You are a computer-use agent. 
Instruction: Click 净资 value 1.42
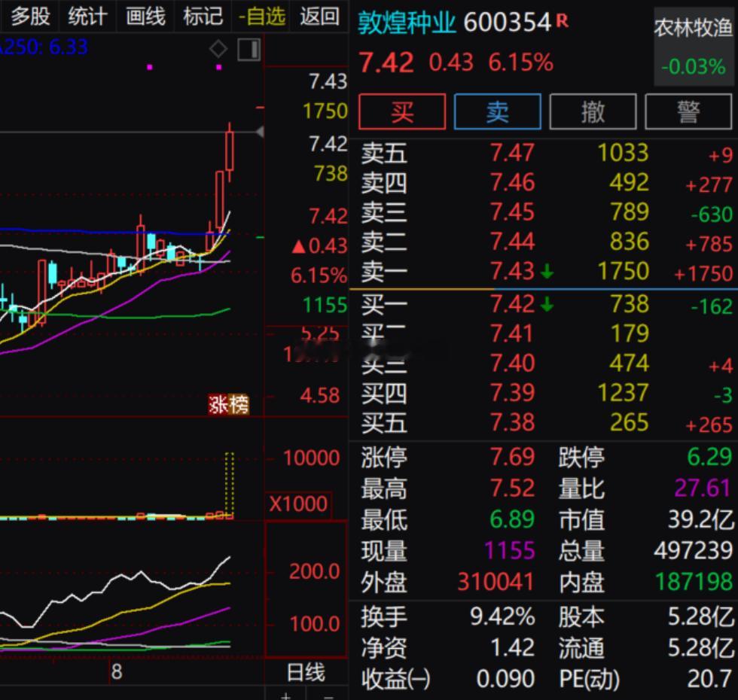513,648
